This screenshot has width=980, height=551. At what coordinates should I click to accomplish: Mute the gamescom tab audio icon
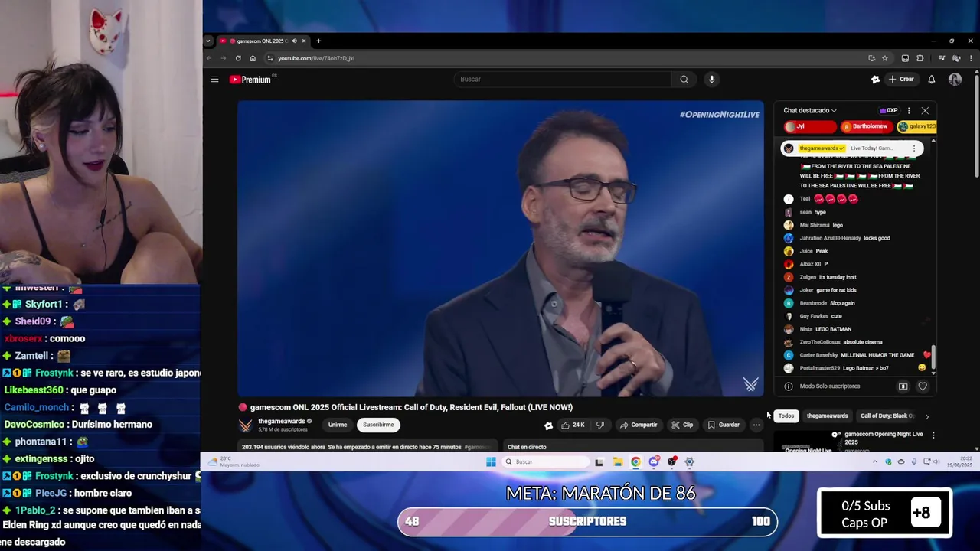coord(294,41)
